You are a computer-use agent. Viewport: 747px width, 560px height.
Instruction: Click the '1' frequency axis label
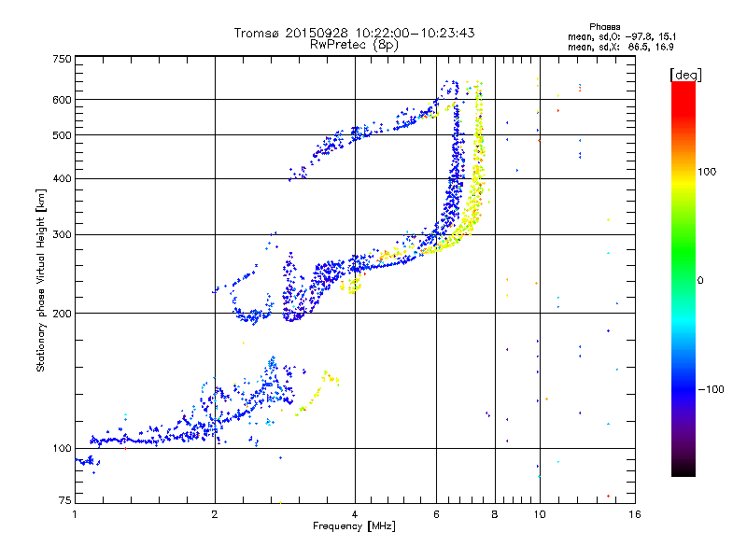75,514
